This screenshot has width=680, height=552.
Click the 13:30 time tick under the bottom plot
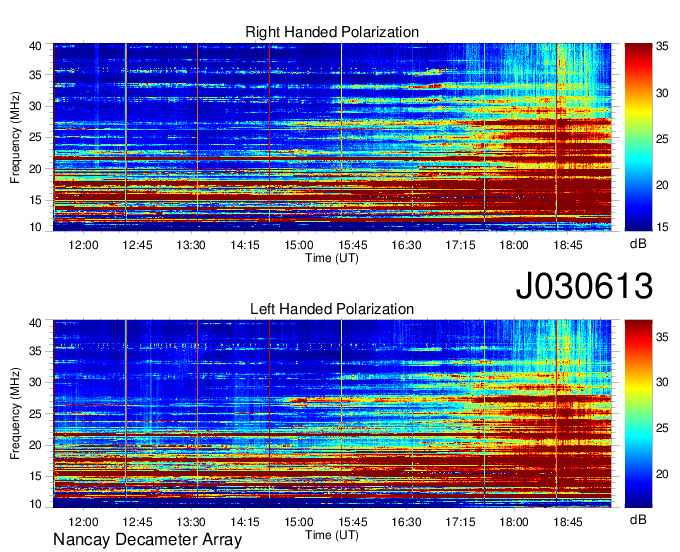[191, 522]
